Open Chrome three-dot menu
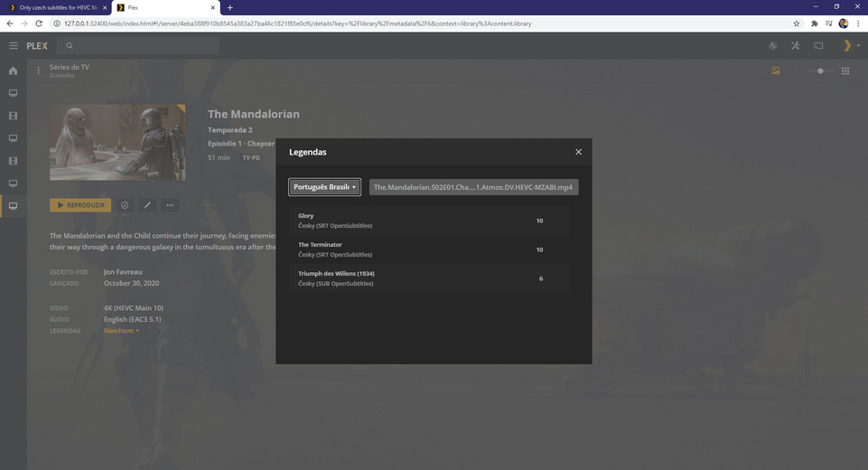Viewport: 868px width, 470px height. pos(858,23)
